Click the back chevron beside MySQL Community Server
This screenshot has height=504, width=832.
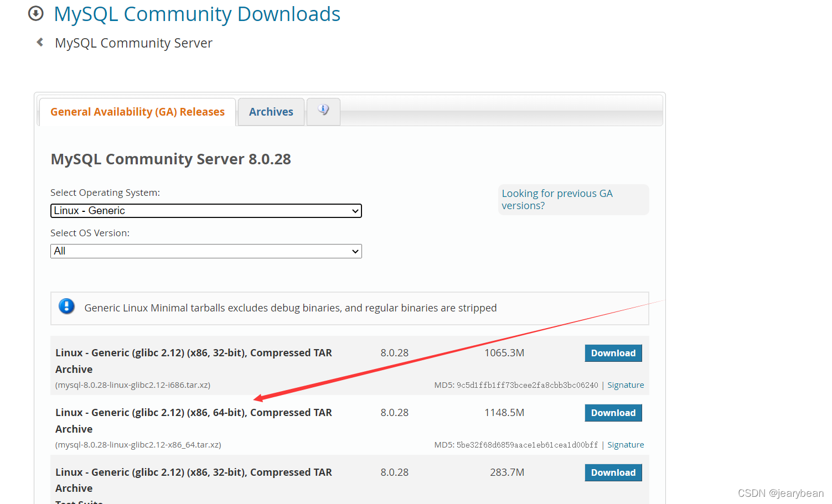[40, 42]
